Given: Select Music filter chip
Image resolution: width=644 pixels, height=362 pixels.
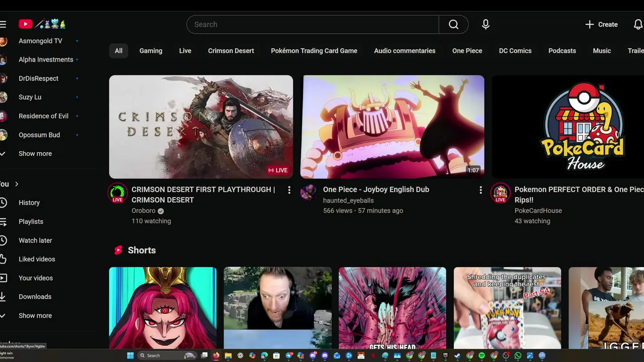Looking at the screenshot, I should click(x=602, y=51).
